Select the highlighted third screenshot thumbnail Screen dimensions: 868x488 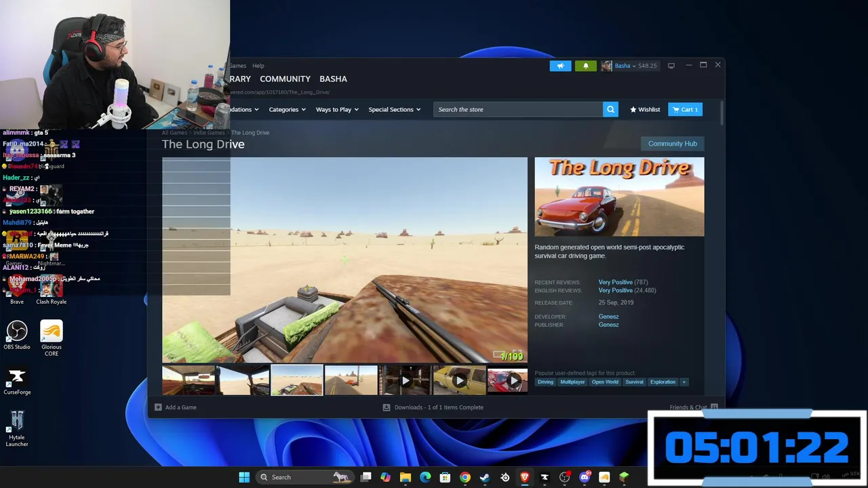297,380
